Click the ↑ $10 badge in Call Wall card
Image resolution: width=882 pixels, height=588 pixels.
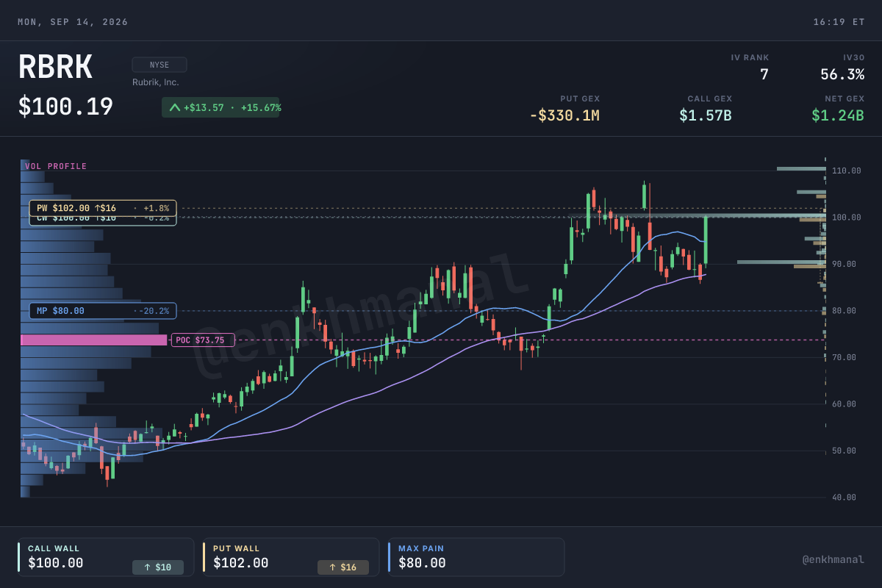pyautogui.click(x=158, y=567)
